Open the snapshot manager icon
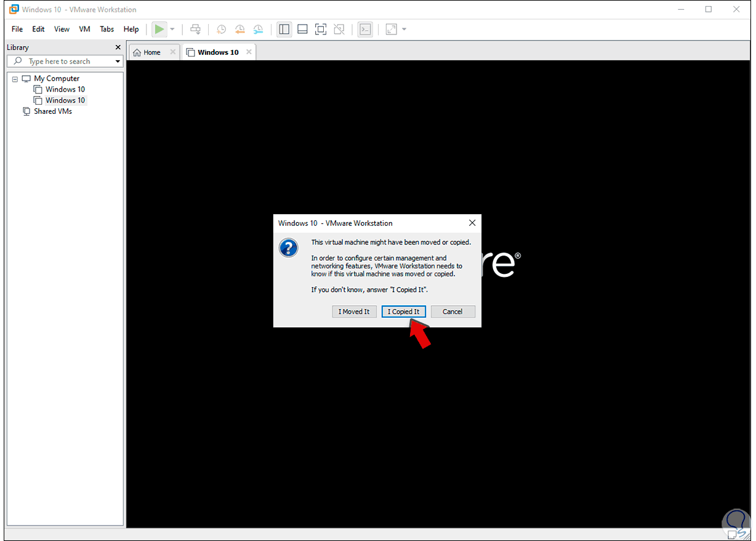Screen dimensions: 756x541 click(x=259, y=29)
